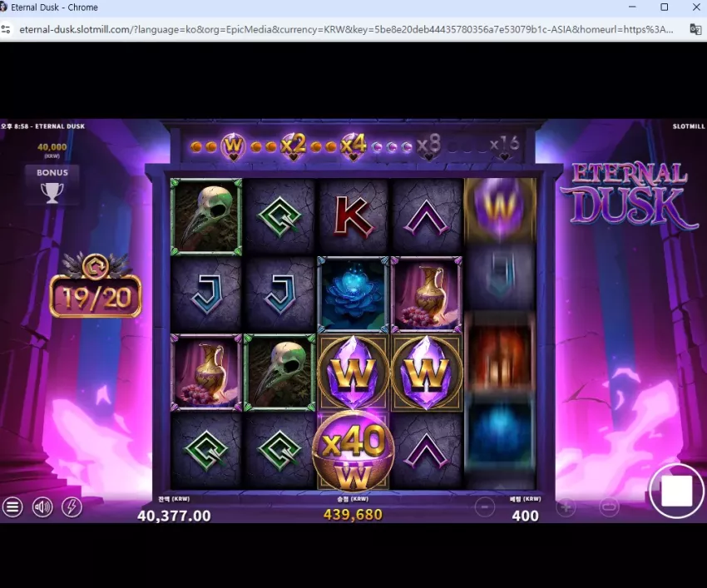Decrease the bet with minus button

485,507
